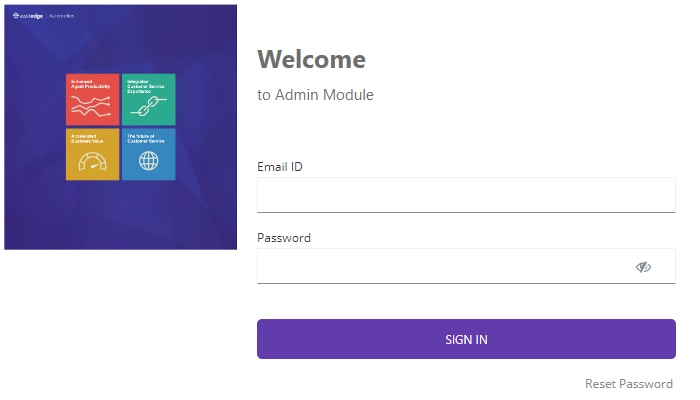The width and height of the screenshot is (700, 400).
Task: Click the globe icon in the blue tile
Action: click(x=149, y=161)
